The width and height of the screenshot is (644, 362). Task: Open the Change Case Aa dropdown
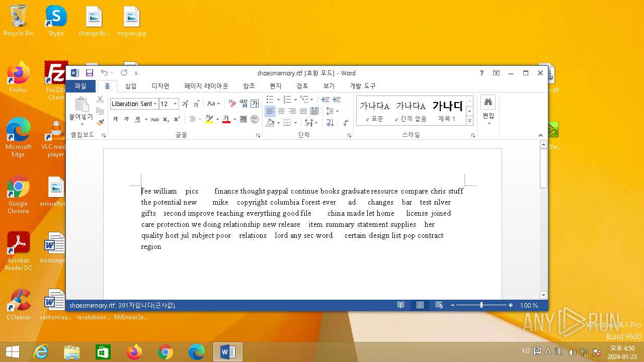[214, 104]
